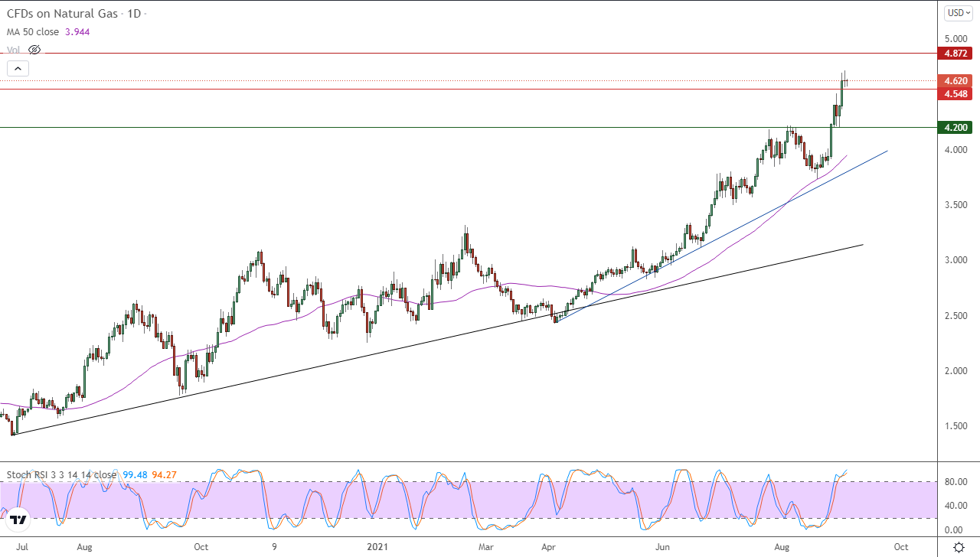Image resolution: width=980 pixels, height=557 pixels.
Task: Click the Apr time axis label
Action: click(x=548, y=547)
